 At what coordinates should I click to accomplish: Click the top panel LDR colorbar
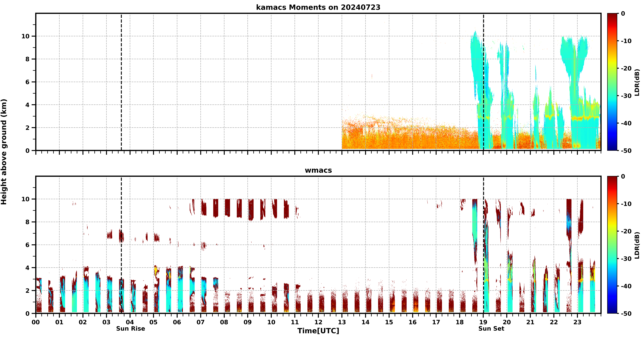tap(612, 82)
